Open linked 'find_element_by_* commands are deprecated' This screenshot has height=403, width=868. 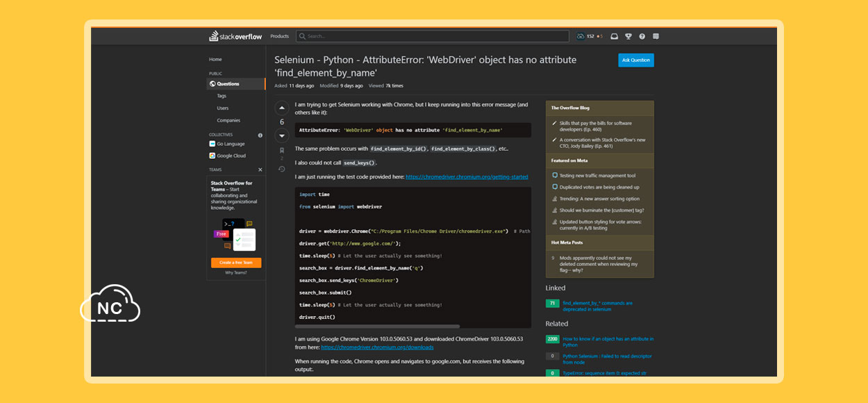pyautogui.click(x=598, y=306)
